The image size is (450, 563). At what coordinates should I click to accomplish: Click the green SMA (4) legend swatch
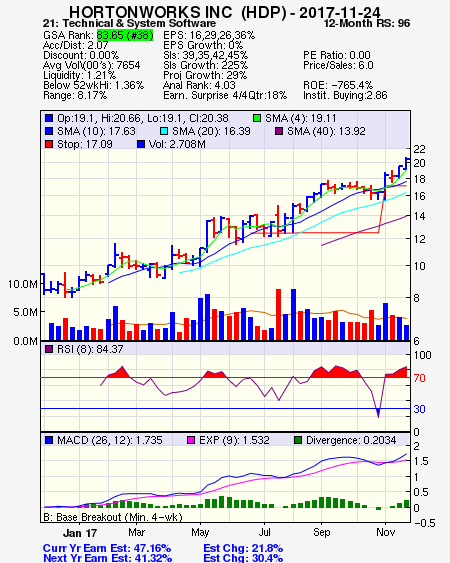tap(257, 118)
